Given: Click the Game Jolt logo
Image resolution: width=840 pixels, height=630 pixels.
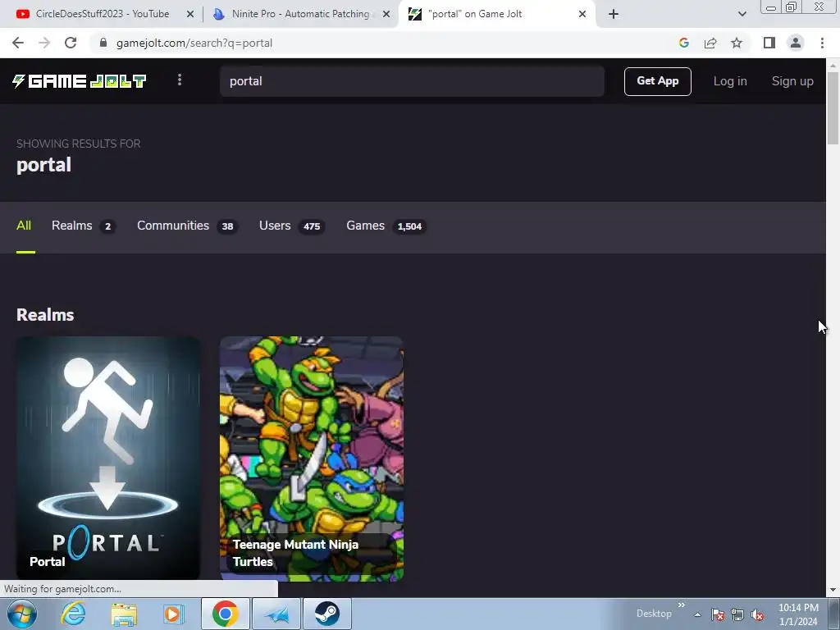Looking at the screenshot, I should 80,81.
